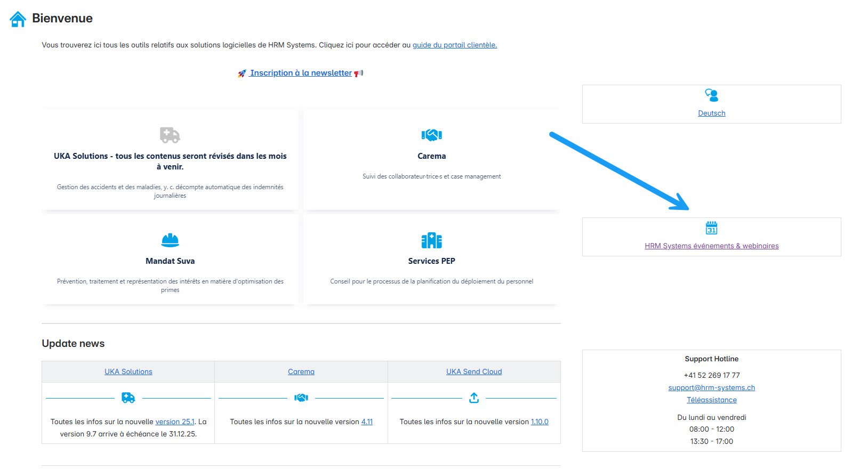Screen dimensions: 868x470
Task: Open the UKA Solutions update news header link
Action: click(x=128, y=371)
